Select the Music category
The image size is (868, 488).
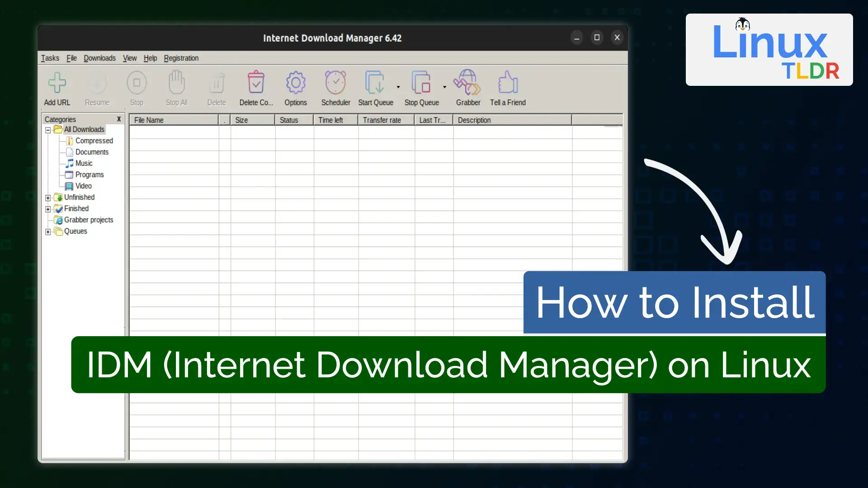pos(84,163)
